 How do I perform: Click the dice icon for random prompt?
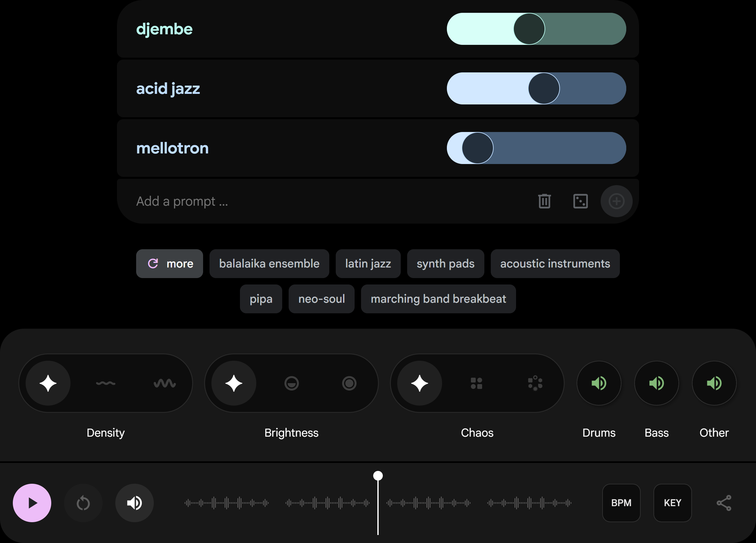pos(580,201)
